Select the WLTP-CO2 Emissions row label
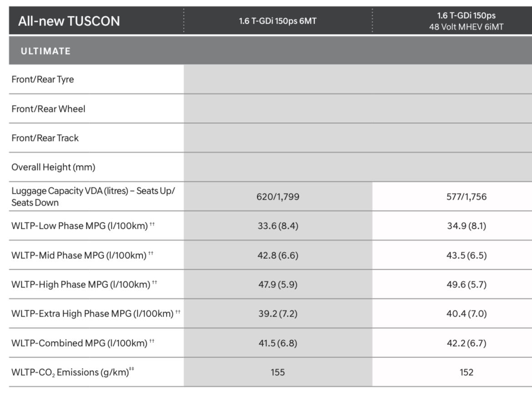532x403 pixels. (x=72, y=372)
